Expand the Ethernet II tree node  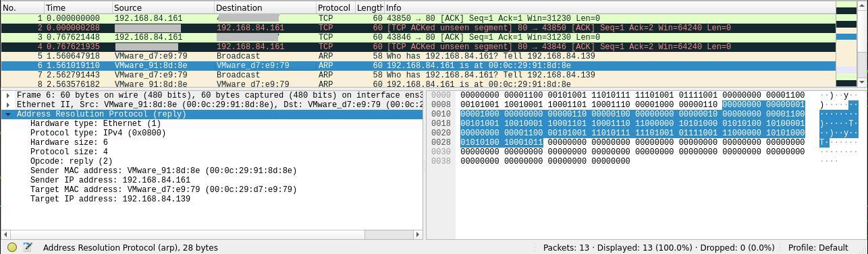[7, 105]
